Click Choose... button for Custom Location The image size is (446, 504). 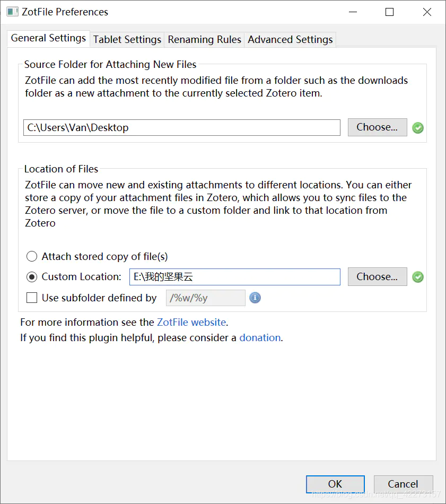click(377, 277)
